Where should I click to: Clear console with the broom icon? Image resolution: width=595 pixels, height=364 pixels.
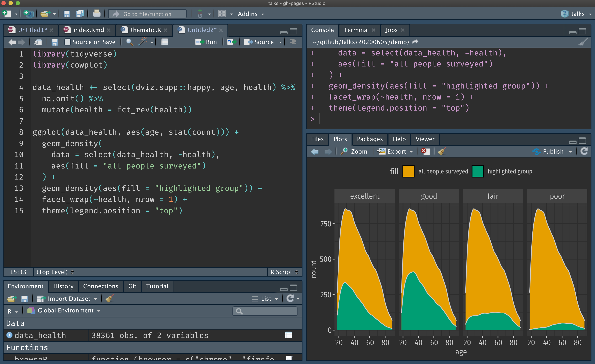pyautogui.click(x=583, y=42)
